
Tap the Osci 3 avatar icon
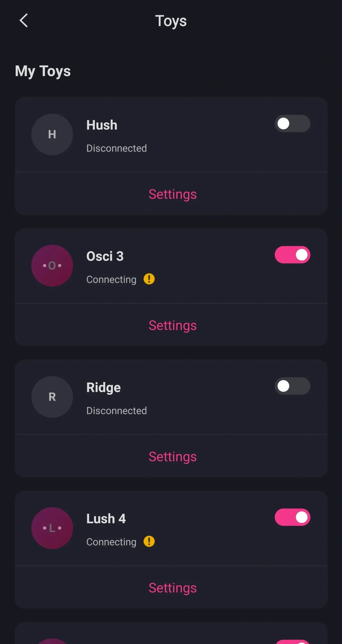[x=52, y=266]
